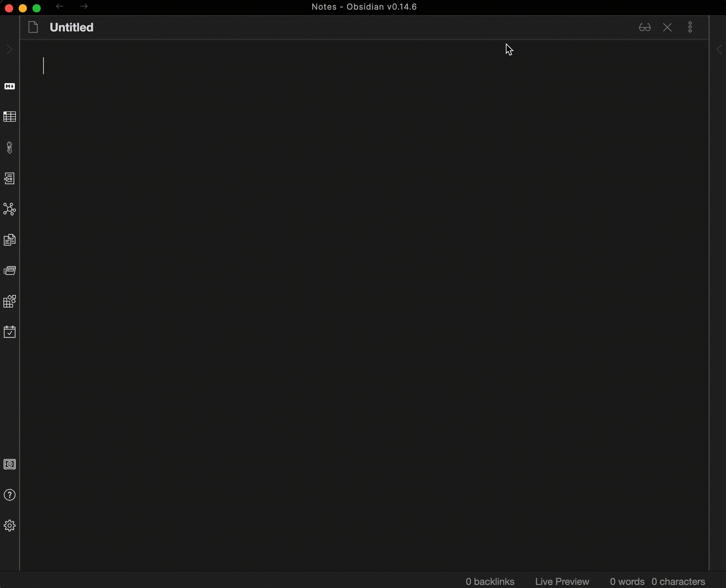Expand the left sidebar

10,50
